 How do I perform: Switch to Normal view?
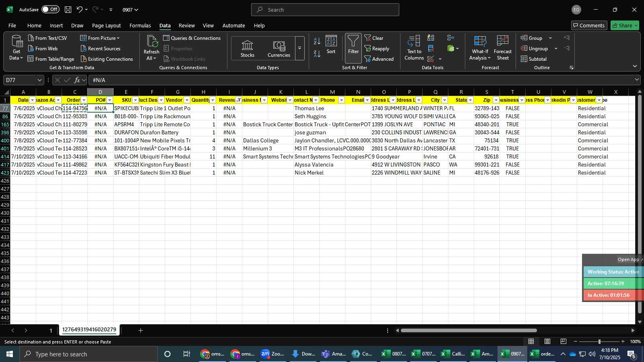(531, 341)
